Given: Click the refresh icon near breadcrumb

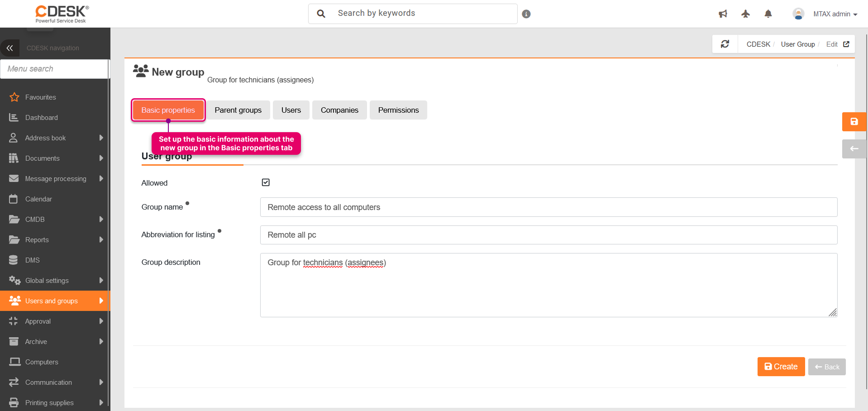Looking at the screenshot, I should [x=725, y=44].
